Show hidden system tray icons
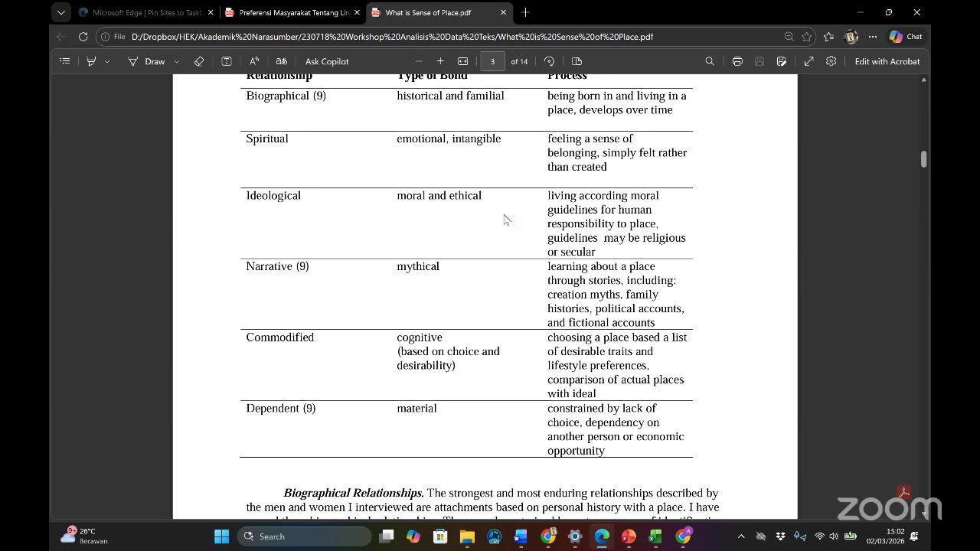 coord(740,536)
